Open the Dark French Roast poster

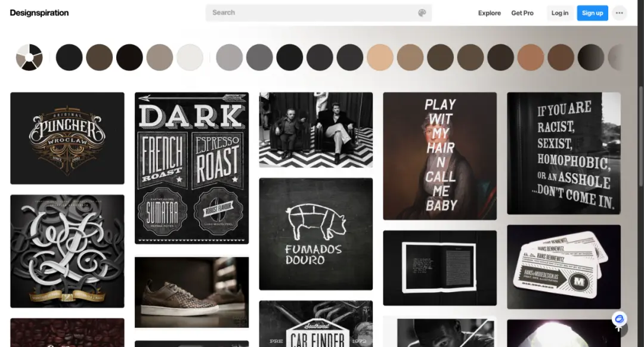pos(192,168)
